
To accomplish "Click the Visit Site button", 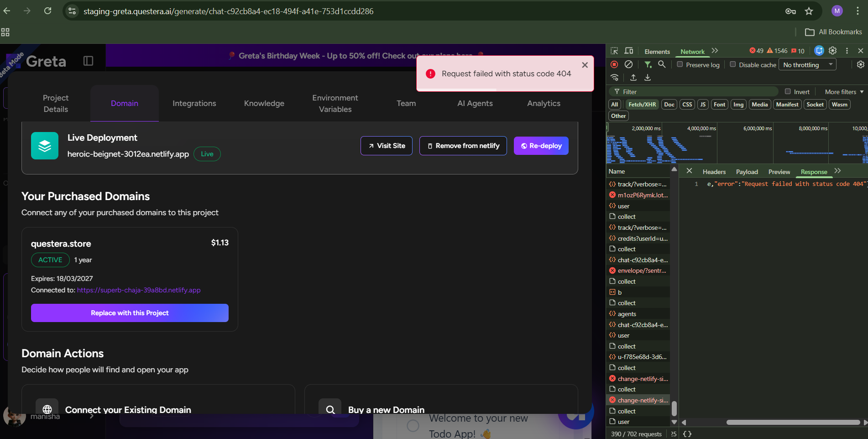I will (x=387, y=146).
